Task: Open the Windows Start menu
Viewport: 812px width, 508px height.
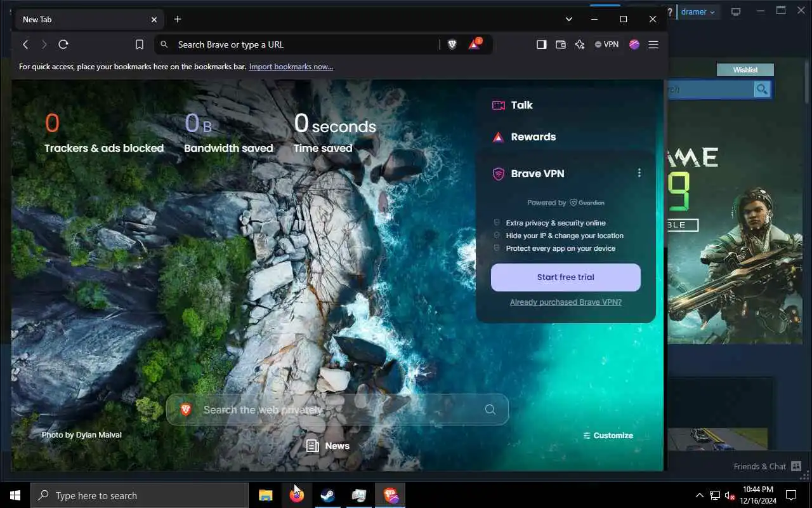Action: pos(15,495)
